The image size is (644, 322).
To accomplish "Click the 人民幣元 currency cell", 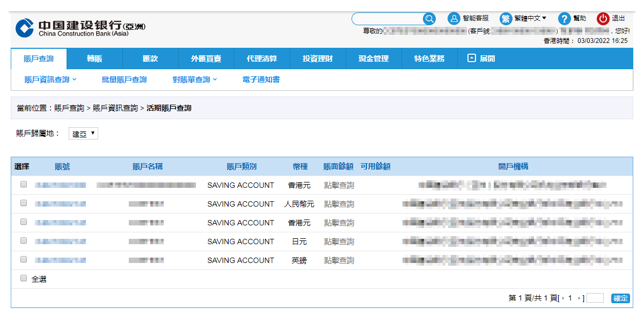I will tap(299, 204).
